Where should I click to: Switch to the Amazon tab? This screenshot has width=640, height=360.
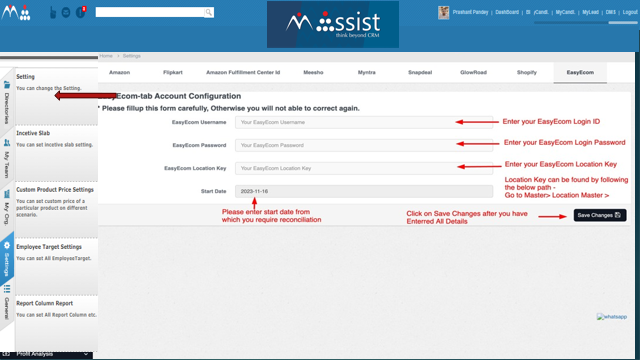119,72
